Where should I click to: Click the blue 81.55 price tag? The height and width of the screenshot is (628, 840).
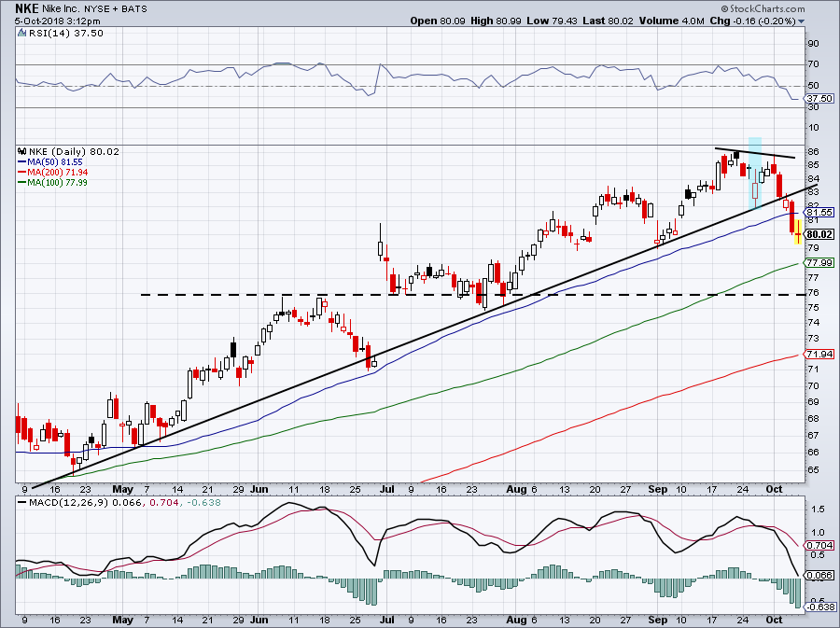pyautogui.click(x=820, y=213)
